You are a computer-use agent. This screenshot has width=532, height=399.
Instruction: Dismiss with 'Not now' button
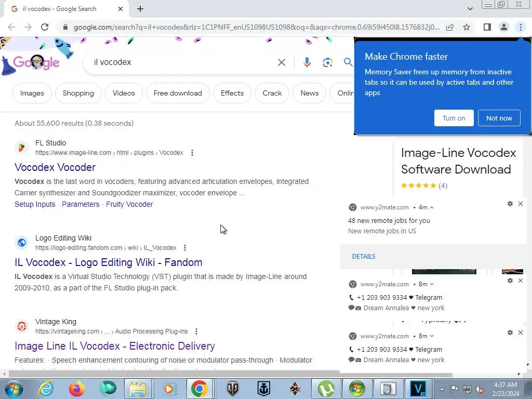(x=499, y=118)
